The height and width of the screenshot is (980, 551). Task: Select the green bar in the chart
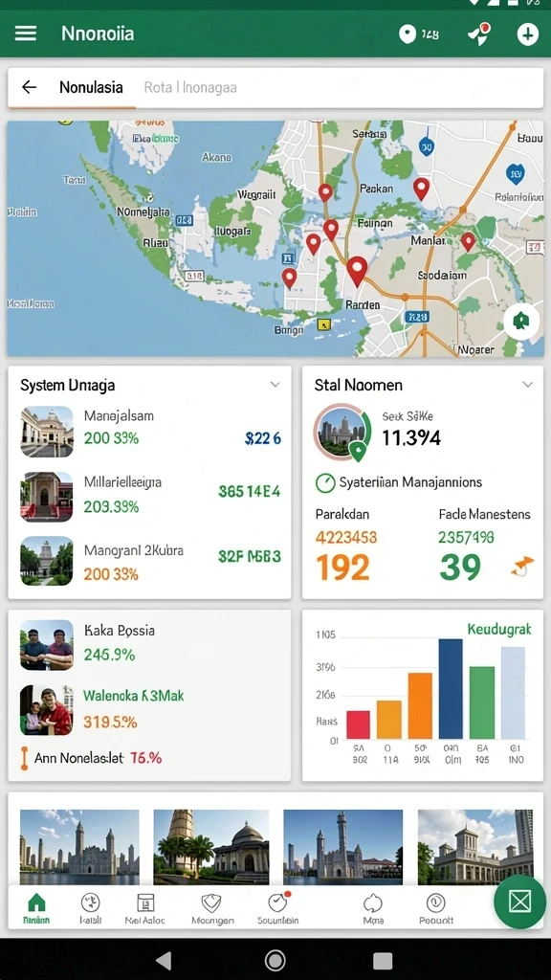point(482,702)
